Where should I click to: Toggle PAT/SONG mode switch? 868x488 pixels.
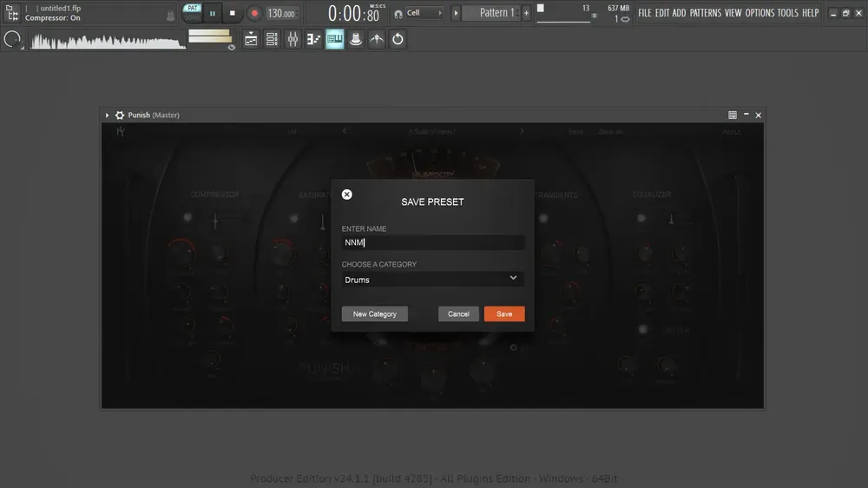192,13
